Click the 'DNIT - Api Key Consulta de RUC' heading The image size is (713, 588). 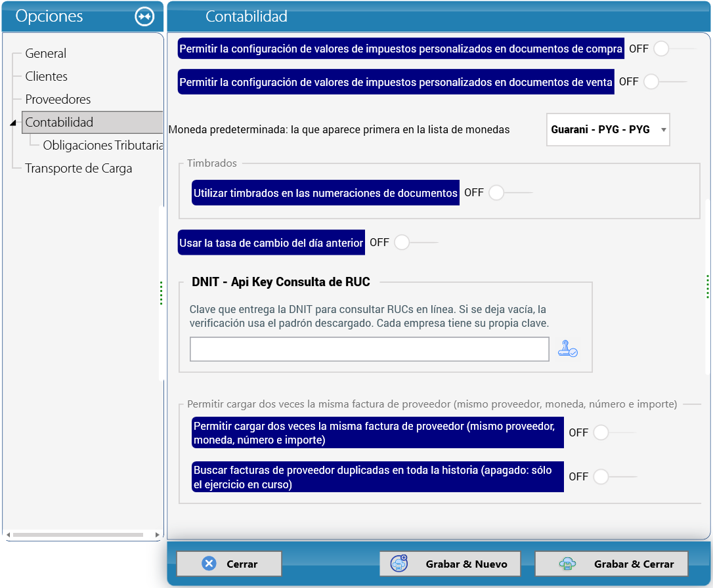pos(281,282)
